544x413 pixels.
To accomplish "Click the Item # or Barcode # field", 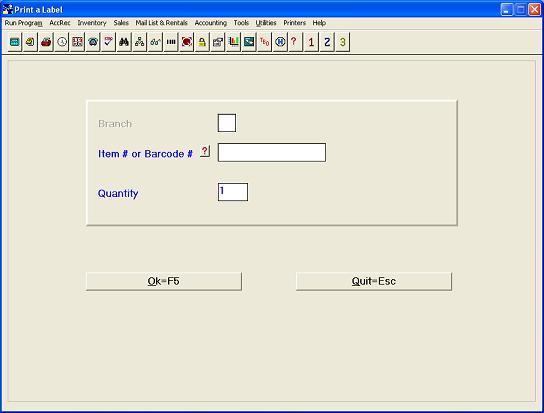I will click(x=272, y=152).
